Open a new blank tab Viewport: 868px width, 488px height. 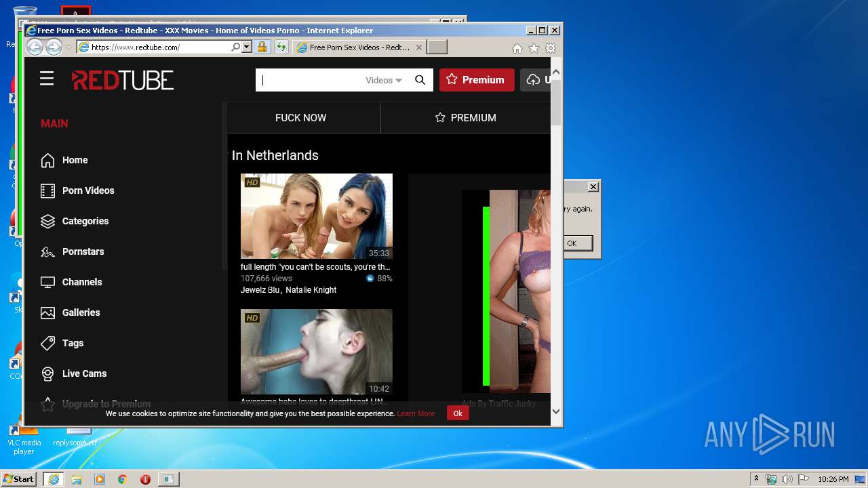437,47
